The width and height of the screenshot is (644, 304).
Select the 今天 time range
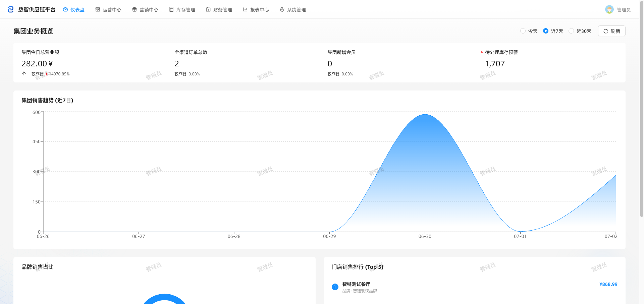click(x=529, y=31)
